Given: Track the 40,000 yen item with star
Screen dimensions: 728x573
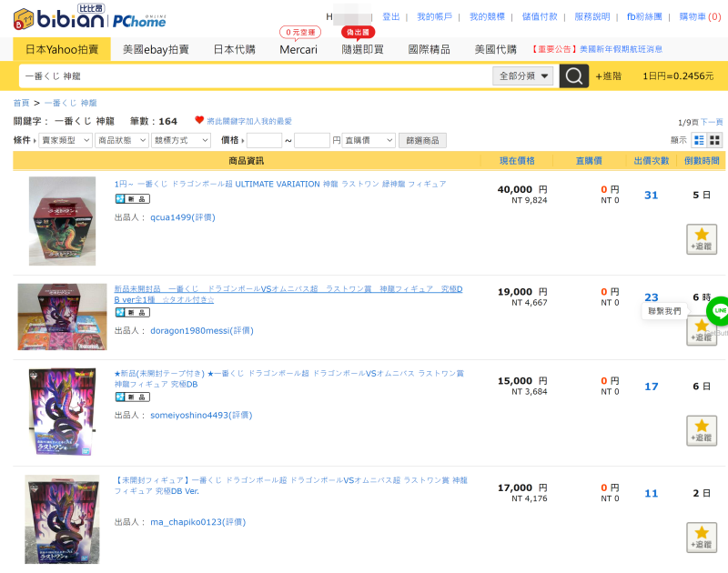Looking at the screenshot, I should (701, 238).
